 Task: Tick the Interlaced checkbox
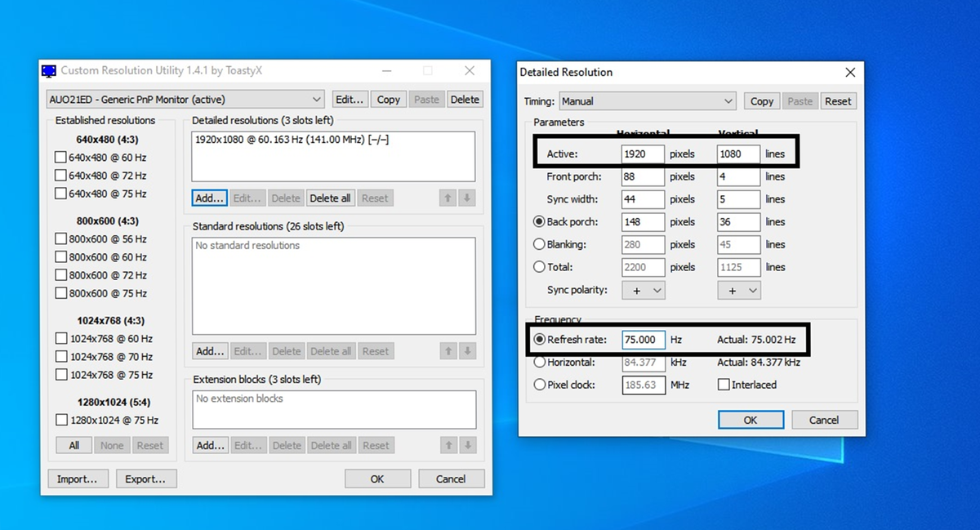[x=724, y=385]
